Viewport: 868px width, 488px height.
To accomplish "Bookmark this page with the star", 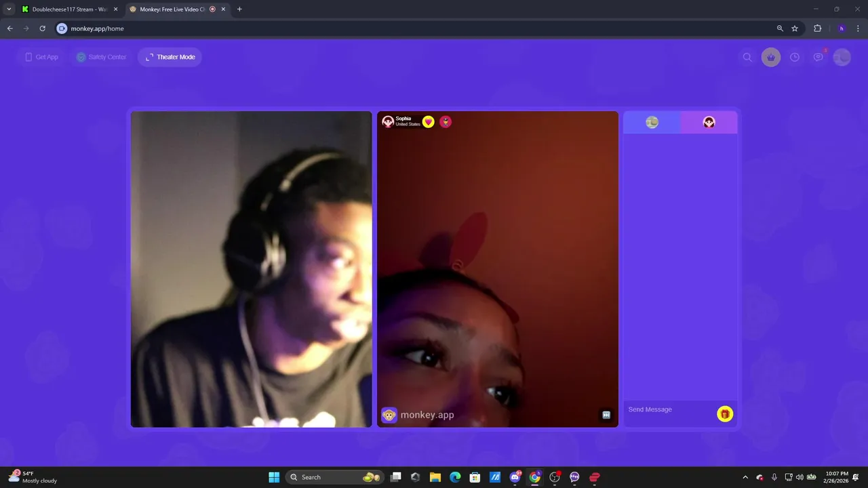I will [x=795, y=28].
